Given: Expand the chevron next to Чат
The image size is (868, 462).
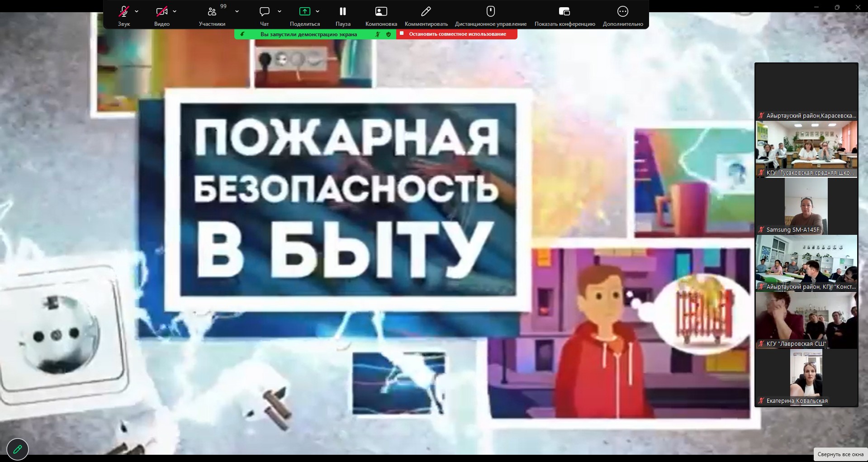Looking at the screenshot, I should tap(280, 12).
